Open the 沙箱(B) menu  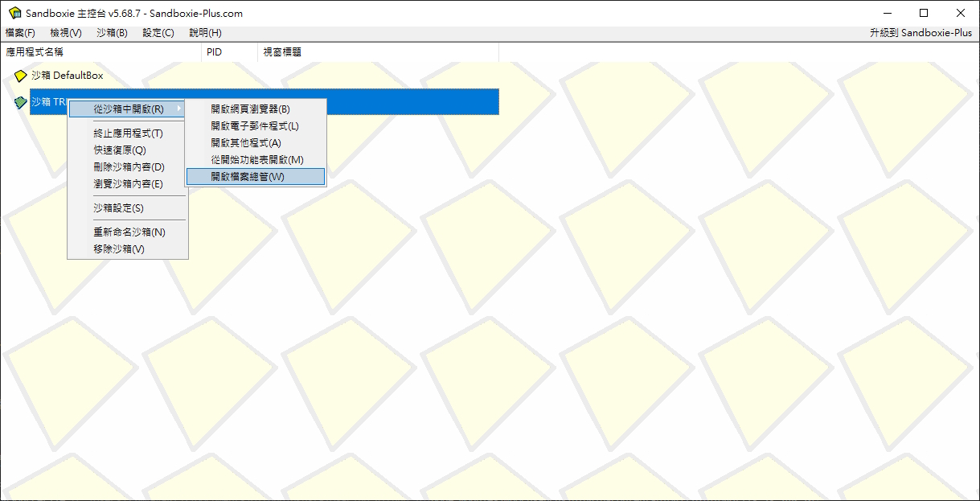(112, 33)
